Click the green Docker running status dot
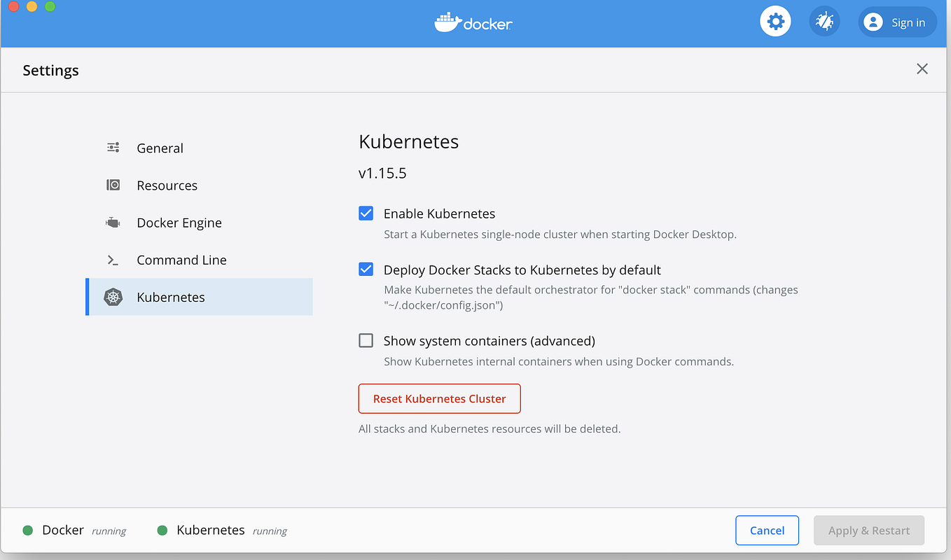Screen dimensions: 951x560 point(28,531)
